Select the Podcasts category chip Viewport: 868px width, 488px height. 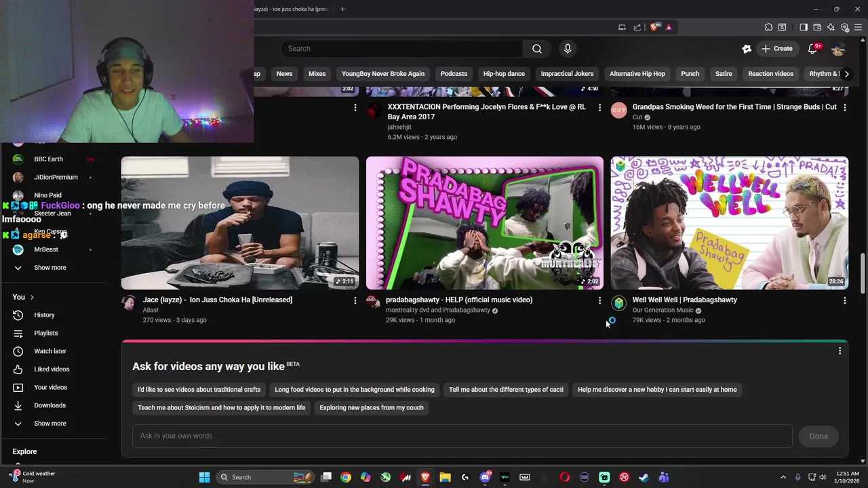coord(454,74)
